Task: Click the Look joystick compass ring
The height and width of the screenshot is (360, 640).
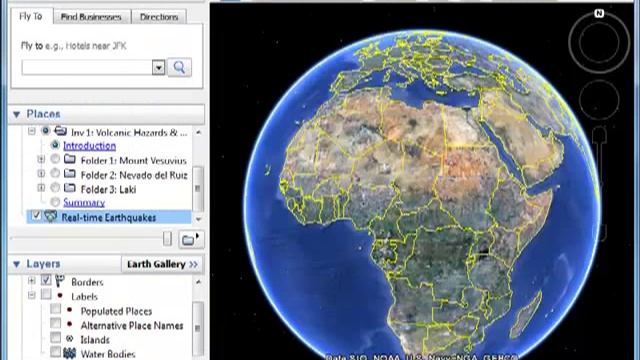Action: point(599,42)
